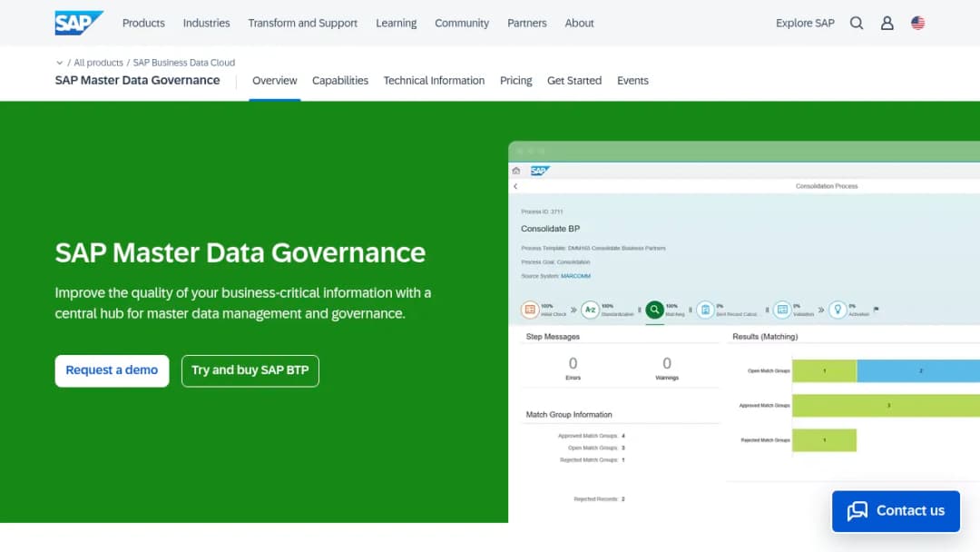
Task: Click the Step Messages heading
Action: [554, 336]
